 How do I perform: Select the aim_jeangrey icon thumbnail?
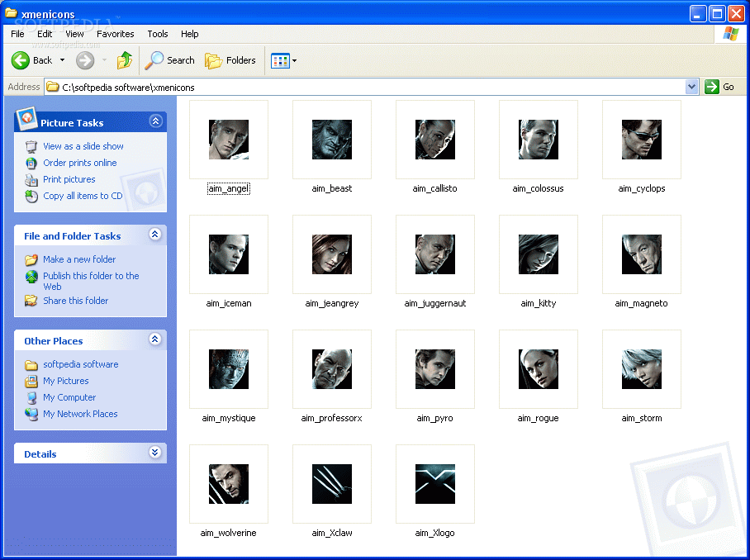pos(332,254)
